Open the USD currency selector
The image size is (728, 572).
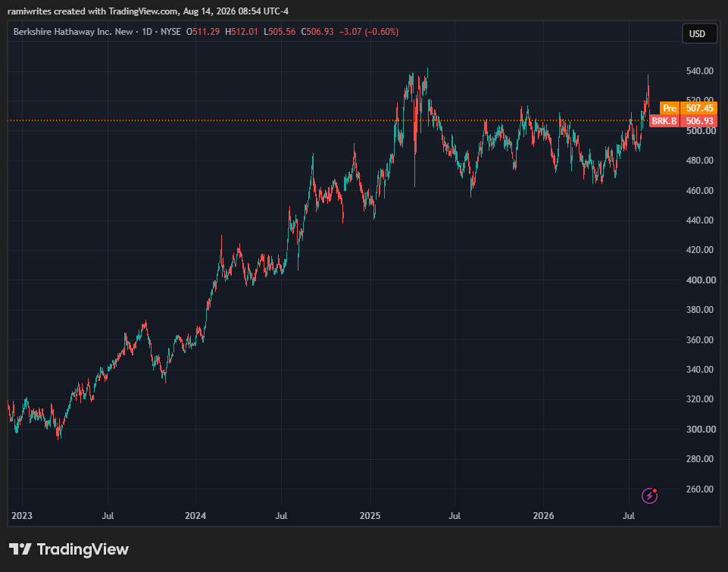(x=700, y=34)
